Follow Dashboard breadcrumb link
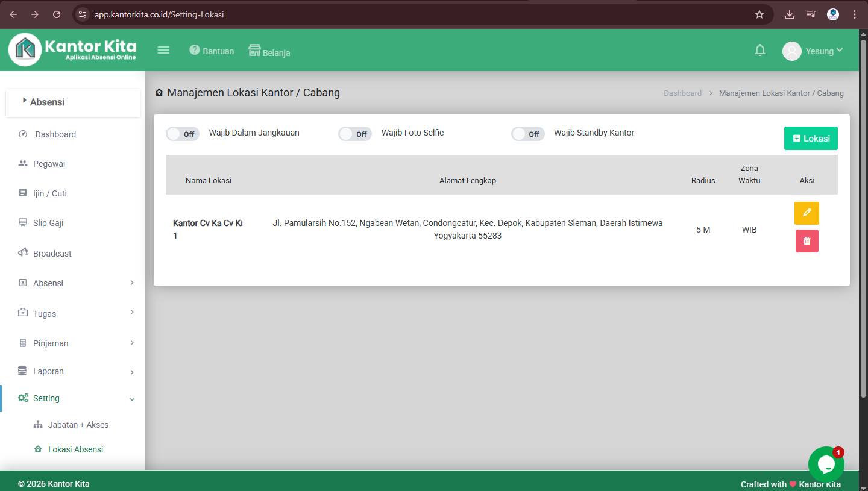Image resolution: width=868 pixels, height=491 pixels. click(682, 93)
